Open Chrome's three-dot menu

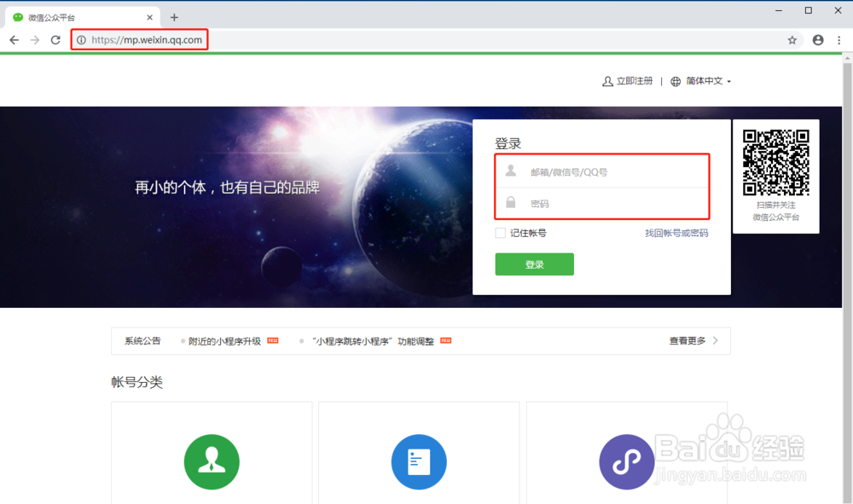[838, 40]
